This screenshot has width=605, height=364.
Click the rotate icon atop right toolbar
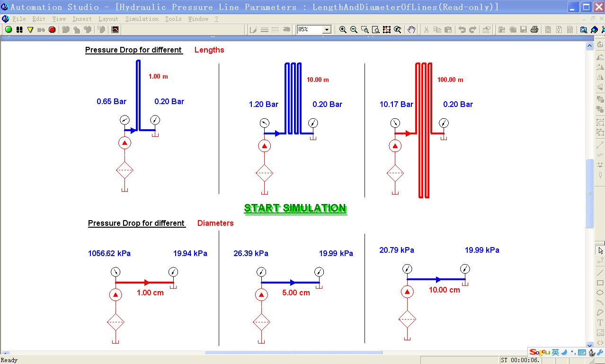(600, 45)
